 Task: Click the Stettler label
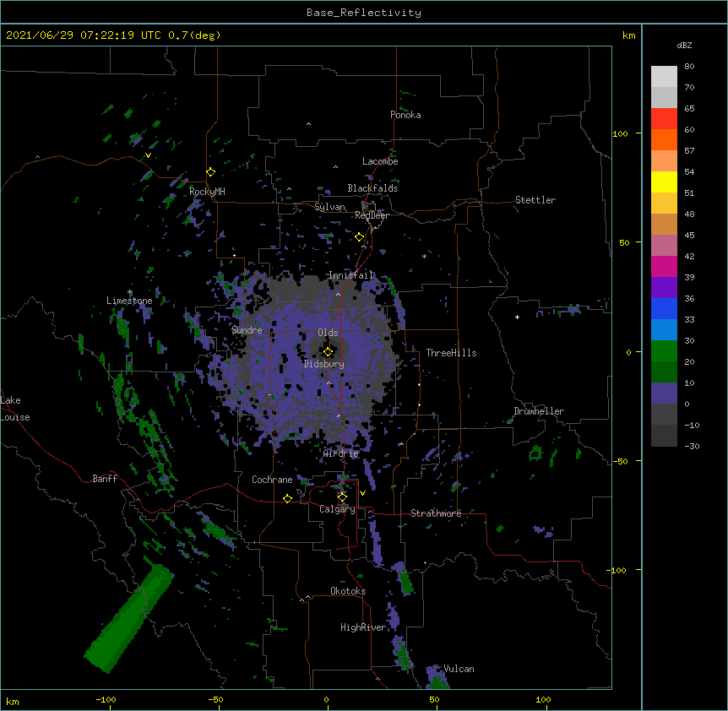[535, 200]
